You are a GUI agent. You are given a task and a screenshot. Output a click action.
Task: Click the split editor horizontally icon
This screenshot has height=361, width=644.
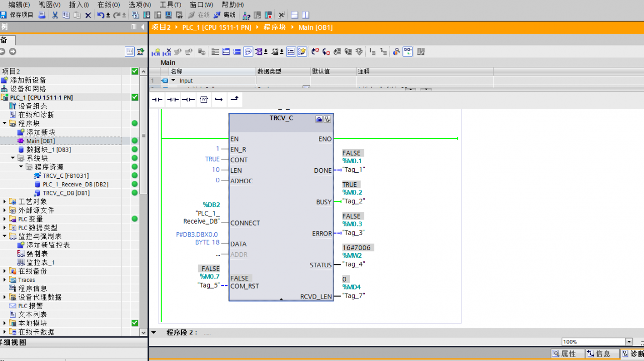click(x=295, y=15)
